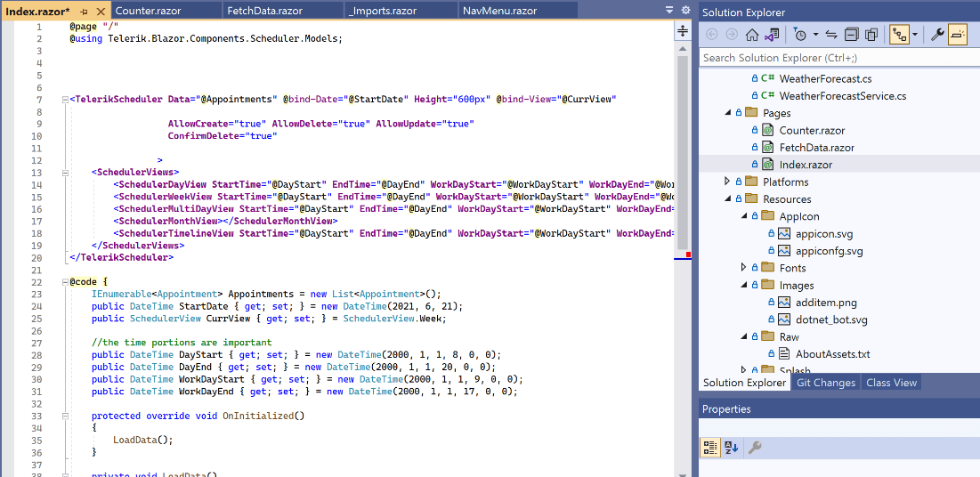This screenshot has height=477, width=980.
Task: Open Solution Explorer Properties wrench
Action: point(937,35)
